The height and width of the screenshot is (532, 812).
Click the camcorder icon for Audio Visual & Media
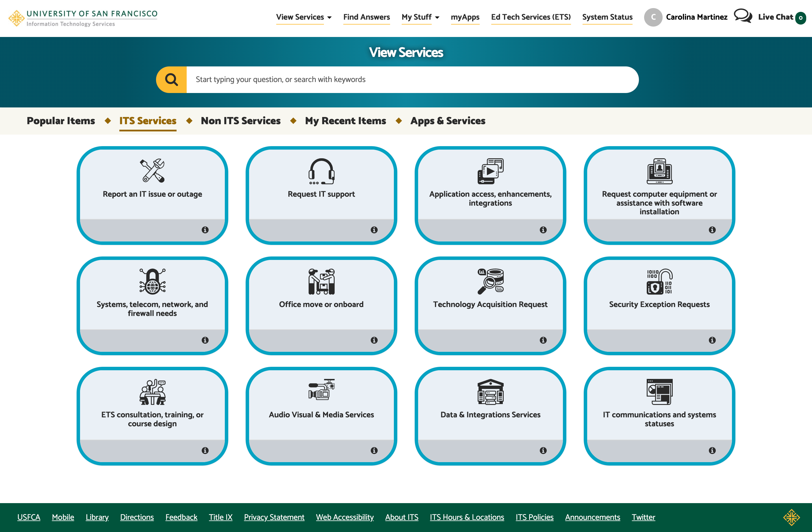pos(321,389)
